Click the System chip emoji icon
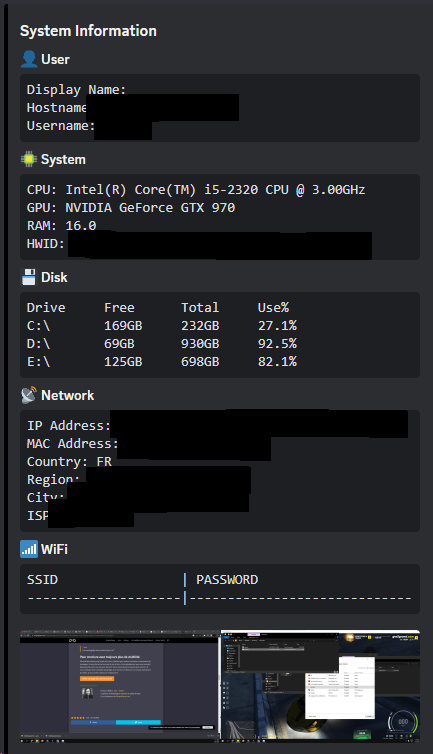The image size is (433, 754). point(29,159)
